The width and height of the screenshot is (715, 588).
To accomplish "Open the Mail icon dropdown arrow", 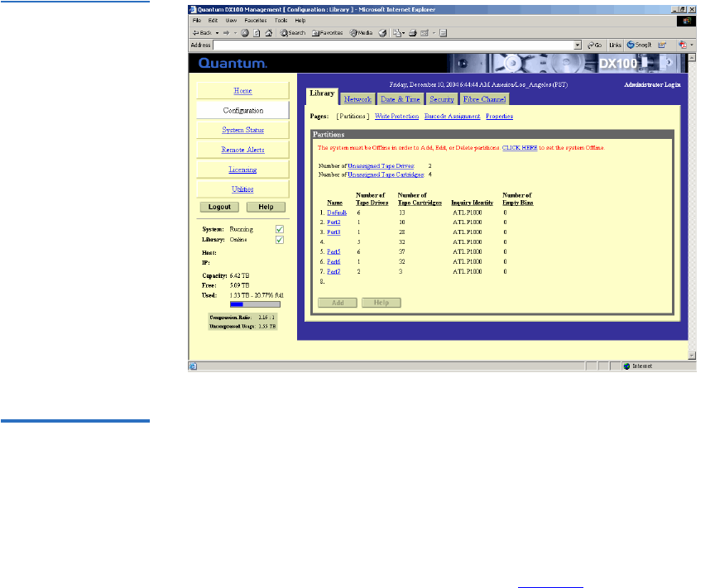I will pyautogui.click(x=404, y=33).
